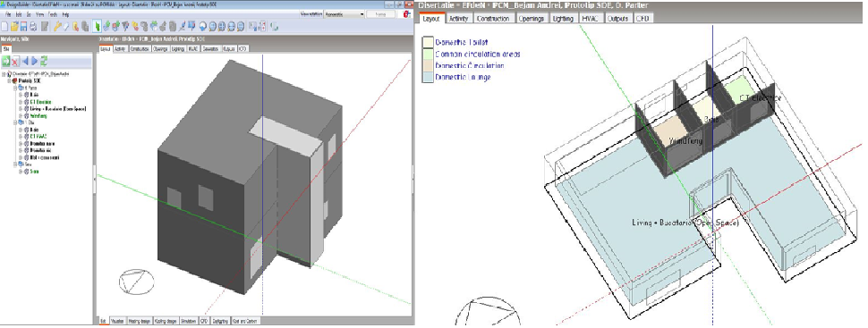Open the Help menu
The image size is (868, 328).
point(65,14)
